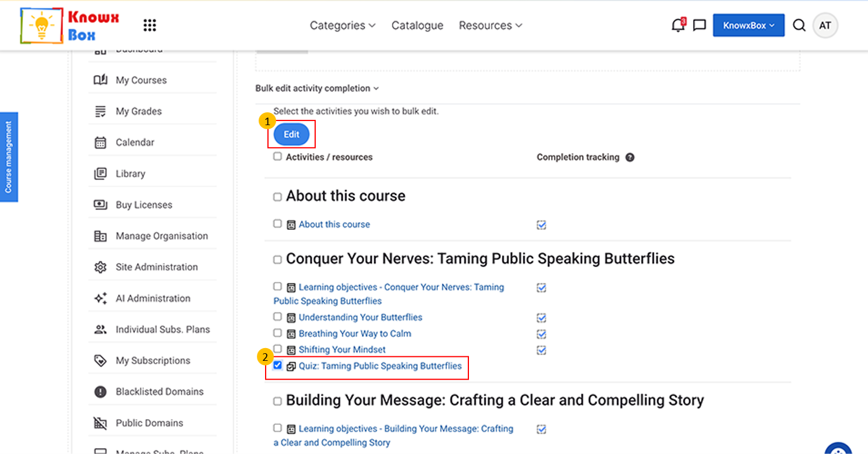Click the search magnifier icon
The image size is (868, 454).
point(799,26)
